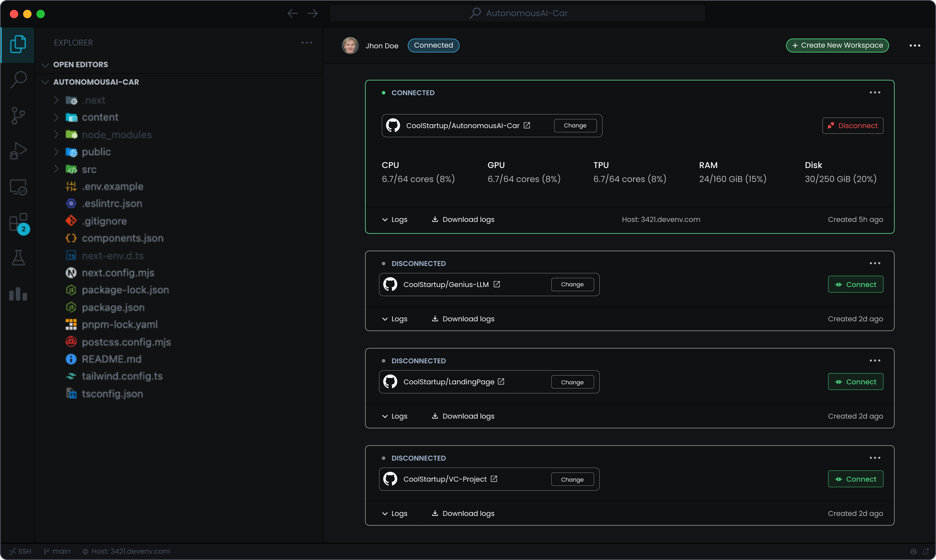
Task: Download logs for VC-Project workspace
Action: tap(463, 513)
